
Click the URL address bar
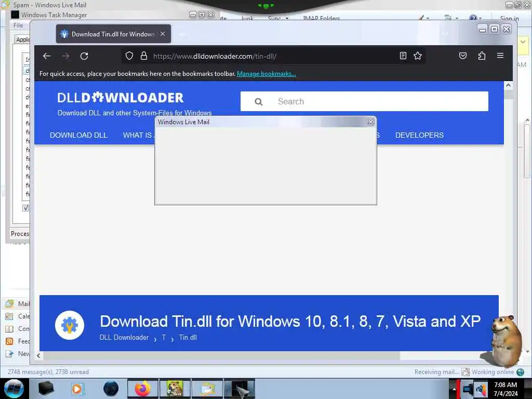(273, 56)
